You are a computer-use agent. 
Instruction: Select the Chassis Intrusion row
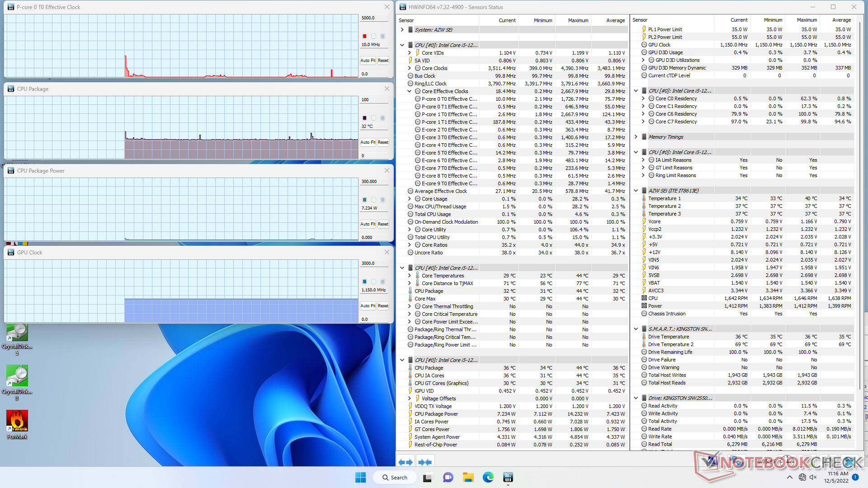pyautogui.click(x=742, y=314)
